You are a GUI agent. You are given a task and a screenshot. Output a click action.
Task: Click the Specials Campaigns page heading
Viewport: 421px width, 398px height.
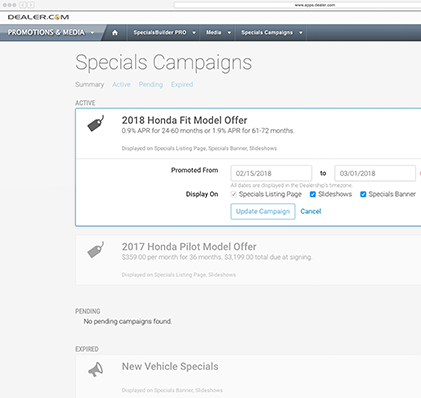[x=164, y=62]
